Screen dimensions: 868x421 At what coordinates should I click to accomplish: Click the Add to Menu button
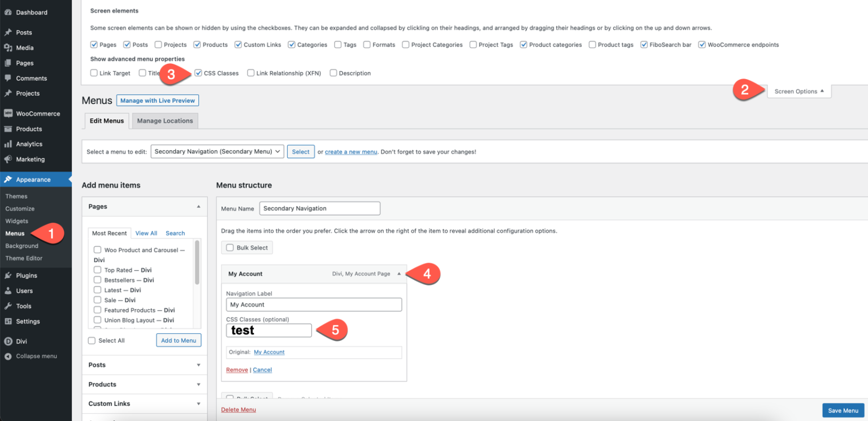tap(179, 340)
